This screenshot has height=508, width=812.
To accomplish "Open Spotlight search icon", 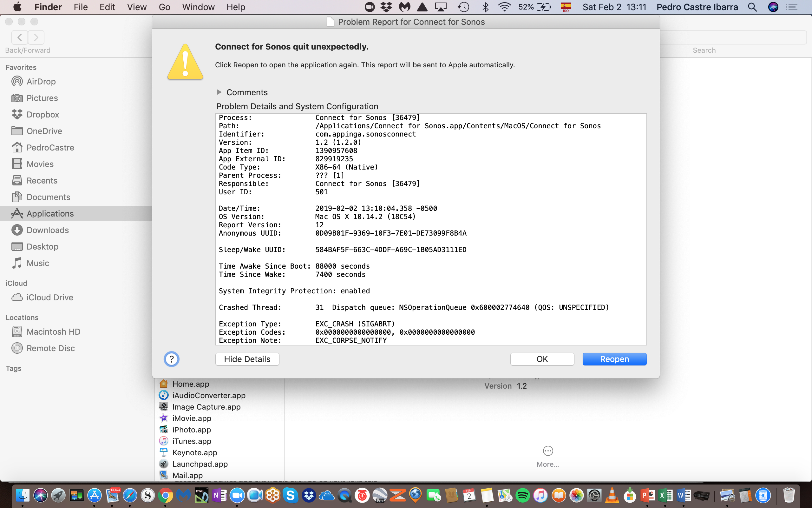I will 752,7.
